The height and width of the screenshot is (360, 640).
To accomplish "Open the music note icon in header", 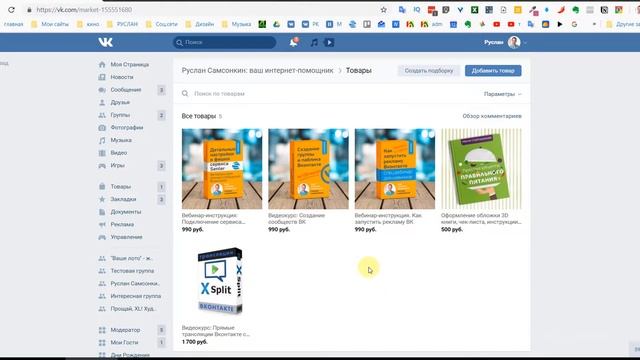I will tap(314, 42).
